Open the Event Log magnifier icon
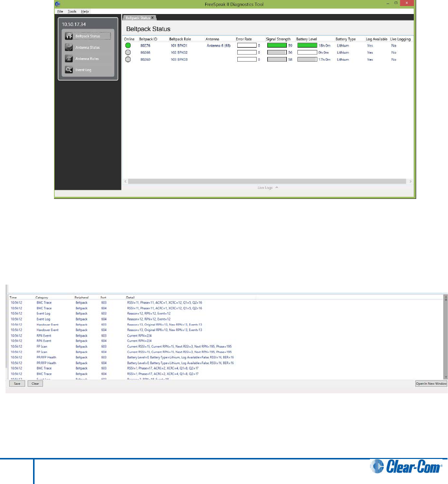This screenshot has width=448, height=484. click(x=69, y=70)
